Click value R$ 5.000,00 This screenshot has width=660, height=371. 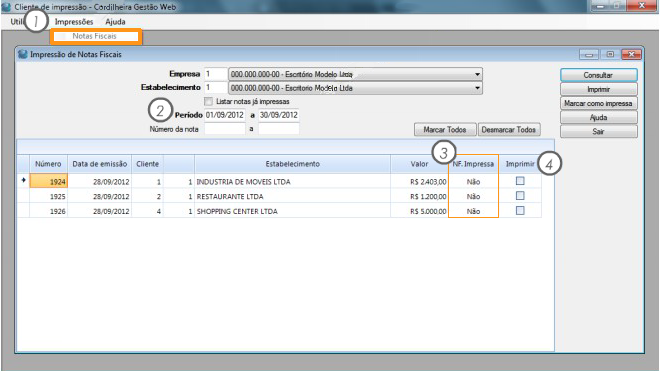428,211
